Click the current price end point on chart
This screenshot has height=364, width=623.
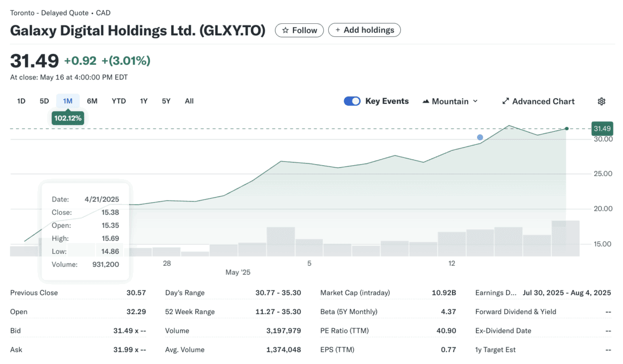coord(566,128)
